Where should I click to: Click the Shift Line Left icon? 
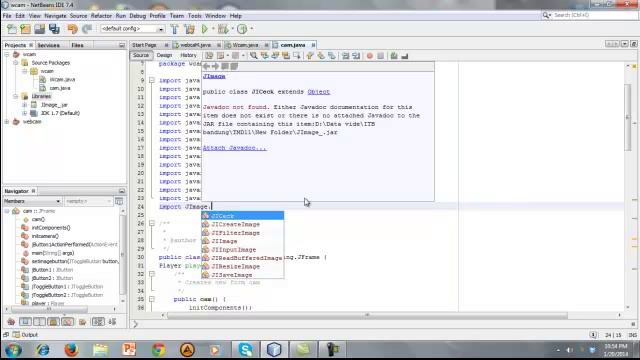345,56
